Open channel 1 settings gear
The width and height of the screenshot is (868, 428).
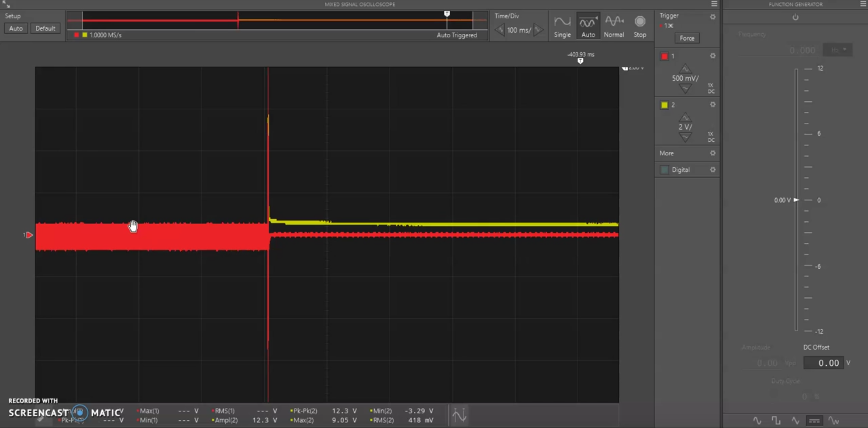712,56
